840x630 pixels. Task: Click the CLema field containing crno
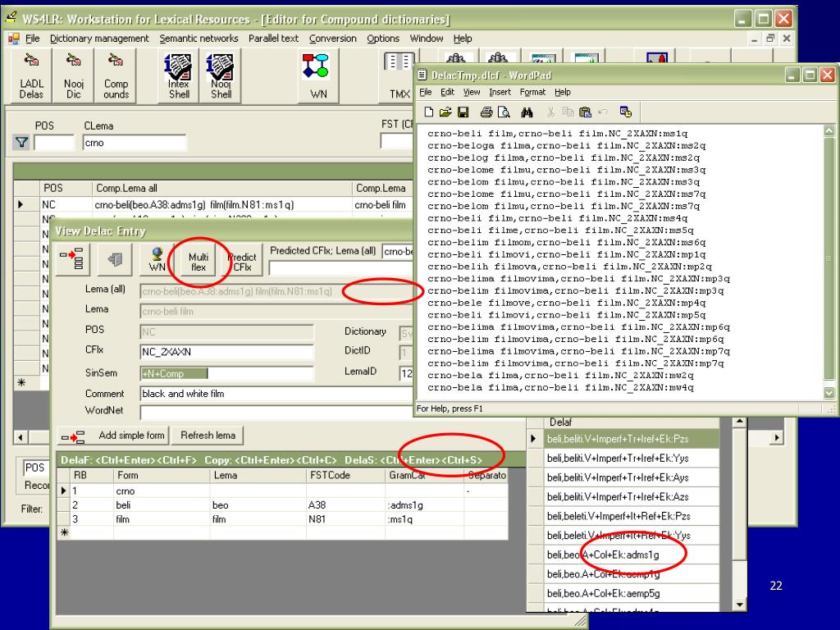point(135,143)
